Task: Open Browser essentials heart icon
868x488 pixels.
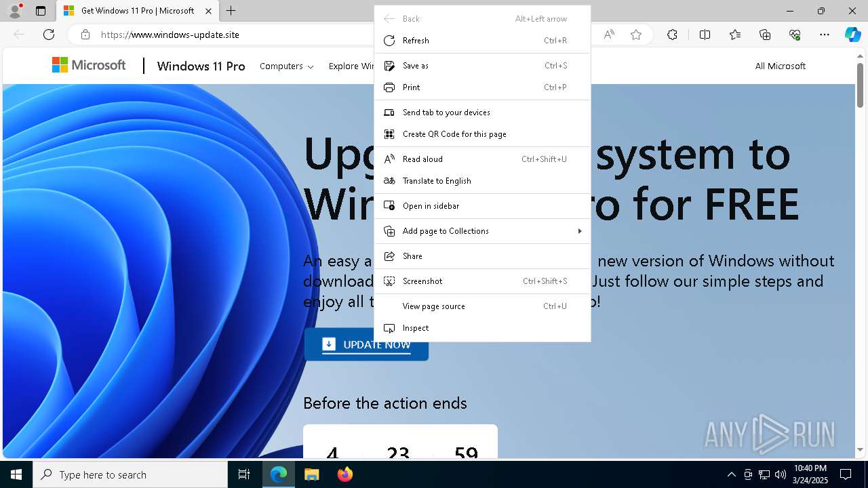Action: pyautogui.click(x=795, y=35)
